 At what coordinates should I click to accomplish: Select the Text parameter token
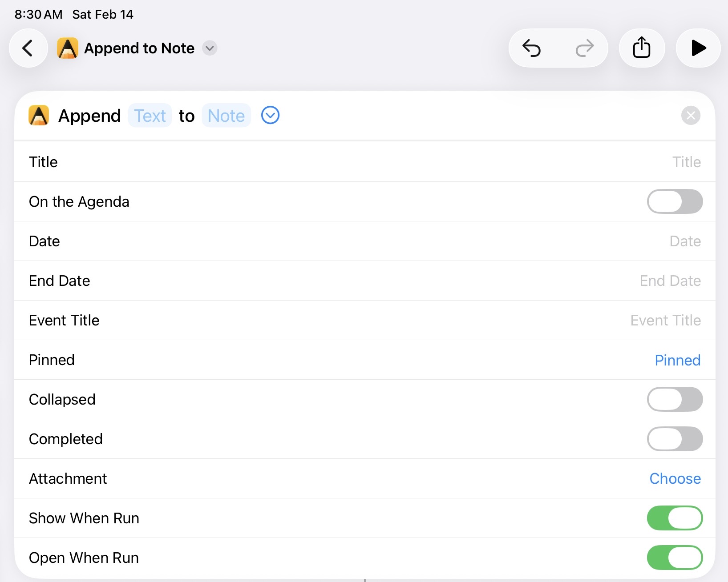(x=150, y=116)
